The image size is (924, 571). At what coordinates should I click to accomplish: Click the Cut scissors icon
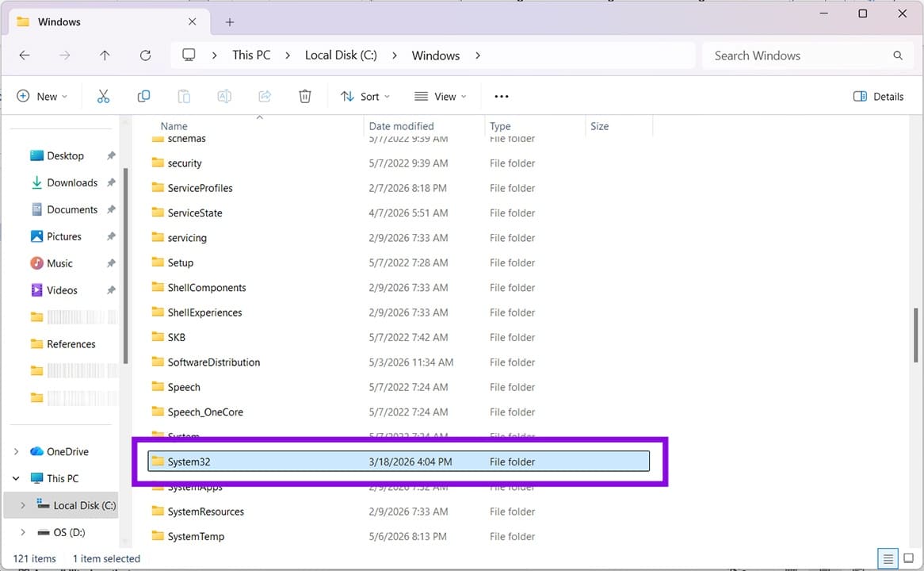click(x=103, y=96)
